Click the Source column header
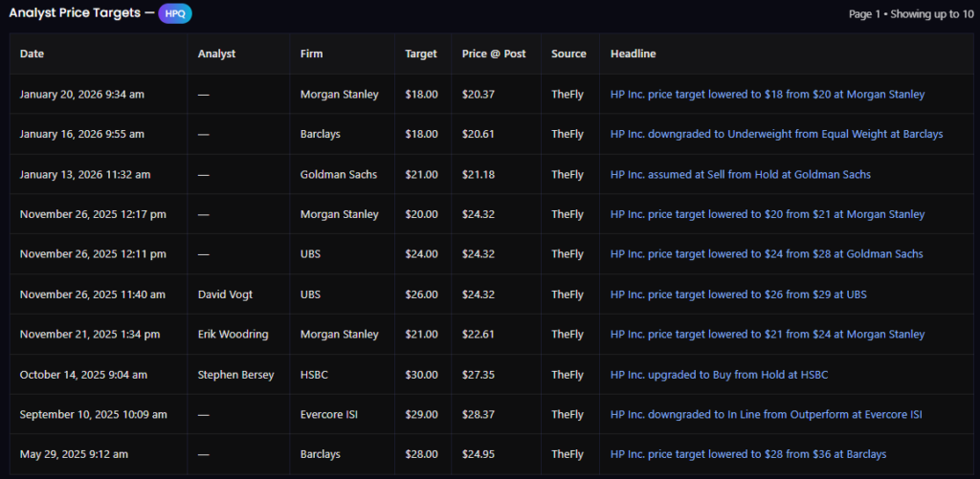 pos(568,54)
